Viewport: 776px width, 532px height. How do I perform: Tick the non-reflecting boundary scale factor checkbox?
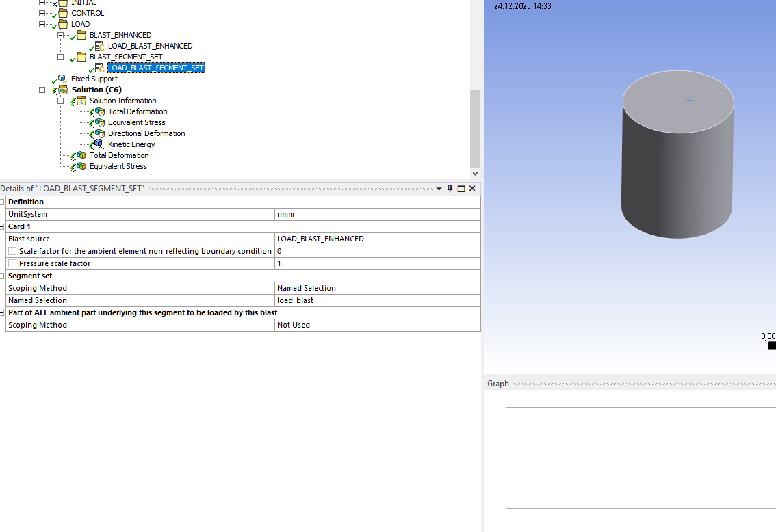tap(12, 251)
